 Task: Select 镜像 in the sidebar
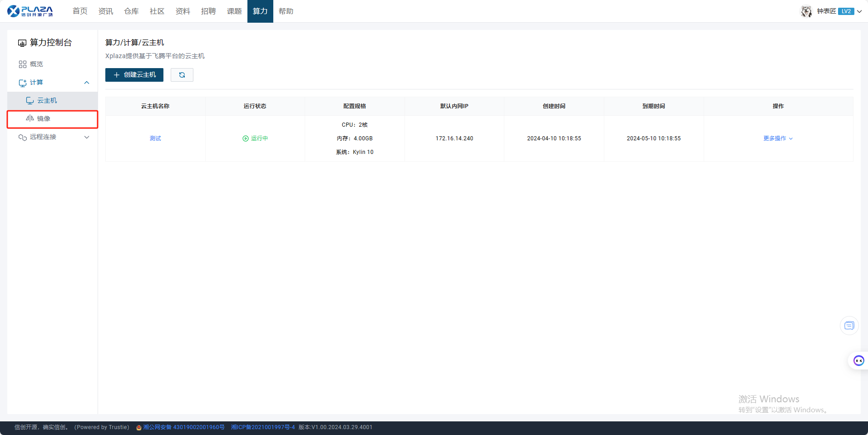click(x=44, y=119)
